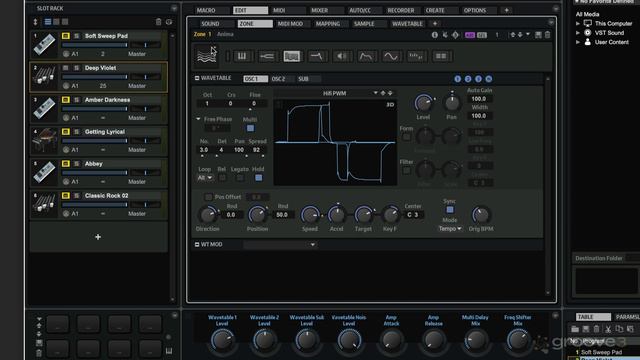Expand VST Sound in media tree

tap(578, 33)
